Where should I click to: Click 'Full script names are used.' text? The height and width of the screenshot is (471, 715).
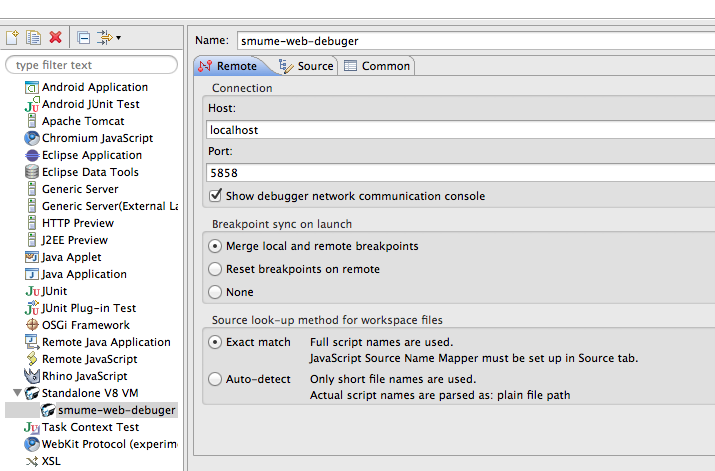tap(382, 342)
